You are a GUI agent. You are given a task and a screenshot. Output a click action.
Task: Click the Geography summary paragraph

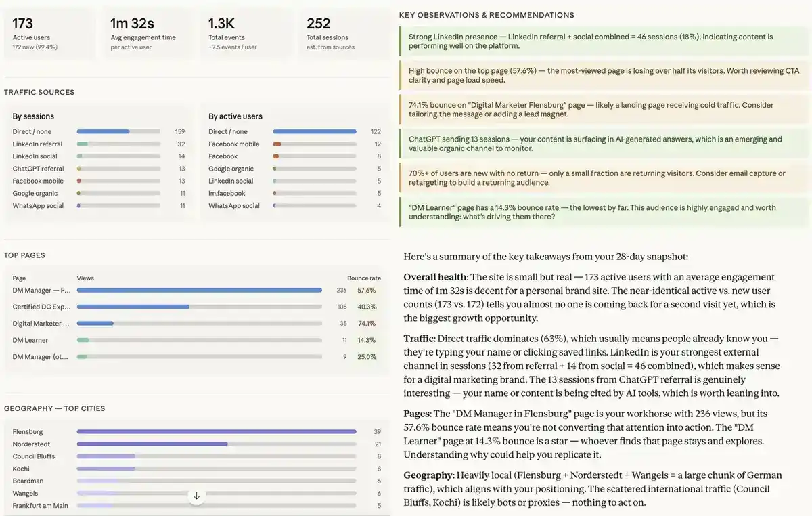(593, 489)
